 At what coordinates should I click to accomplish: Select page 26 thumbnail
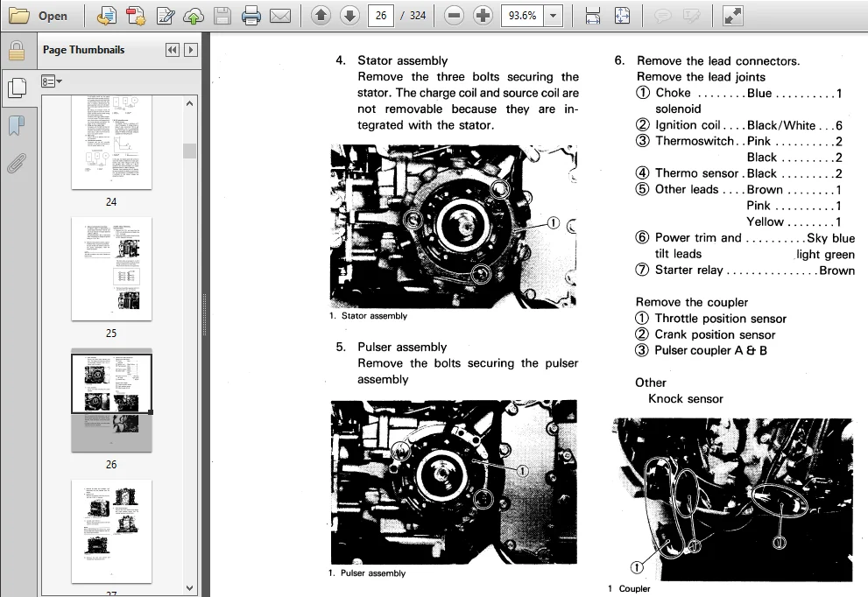pyautogui.click(x=111, y=401)
